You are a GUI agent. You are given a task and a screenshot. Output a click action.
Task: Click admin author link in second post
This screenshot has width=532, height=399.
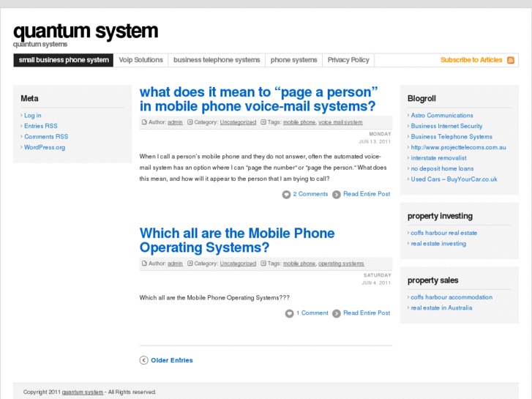[x=175, y=264]
